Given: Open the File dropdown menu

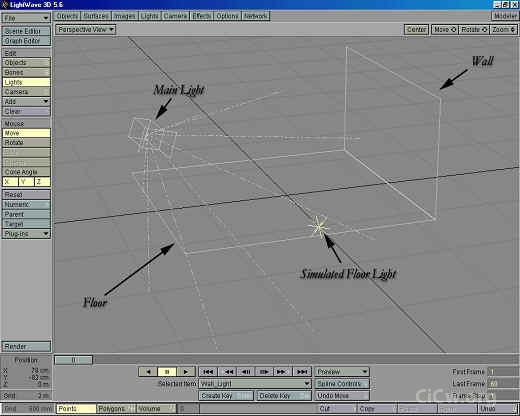Looking at the screenshot, I should [x=26, y=18].
